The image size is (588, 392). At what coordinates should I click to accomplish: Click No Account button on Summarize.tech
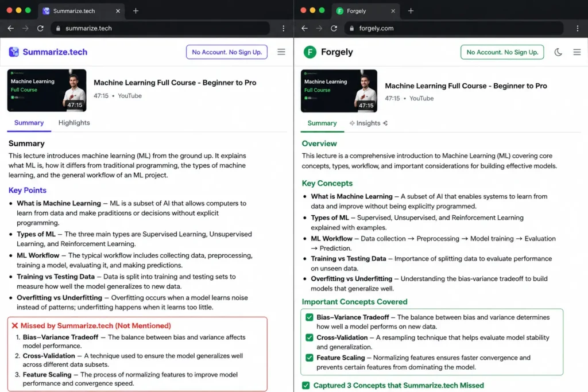point(226,52)
